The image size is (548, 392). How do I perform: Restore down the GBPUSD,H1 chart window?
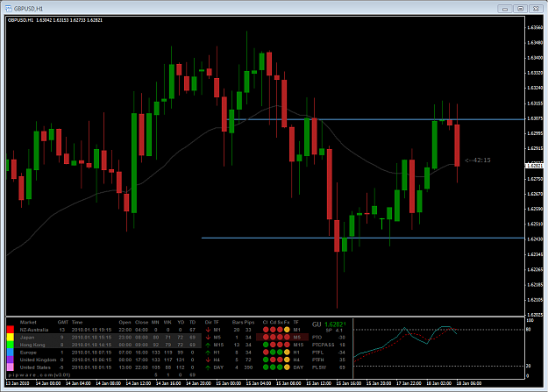[521, 9]
